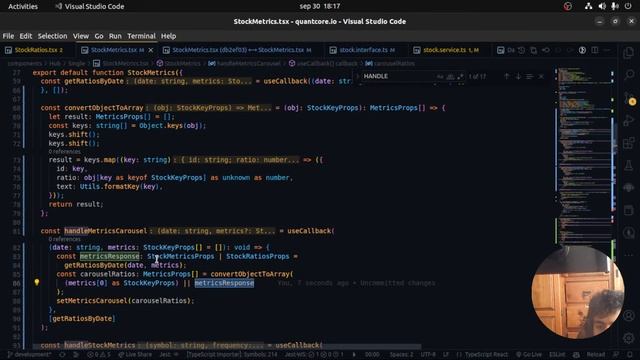The height and width of the screenshot is (360, 640).
Task: Toggle the highlighted circular icon in editor toolbar
Action: point(582,50)
